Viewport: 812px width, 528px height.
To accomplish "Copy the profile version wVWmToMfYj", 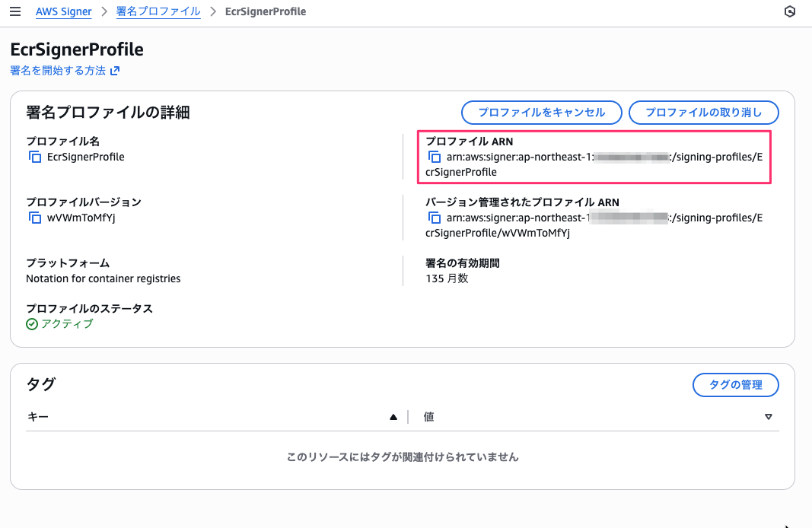I will coord(33,218).
